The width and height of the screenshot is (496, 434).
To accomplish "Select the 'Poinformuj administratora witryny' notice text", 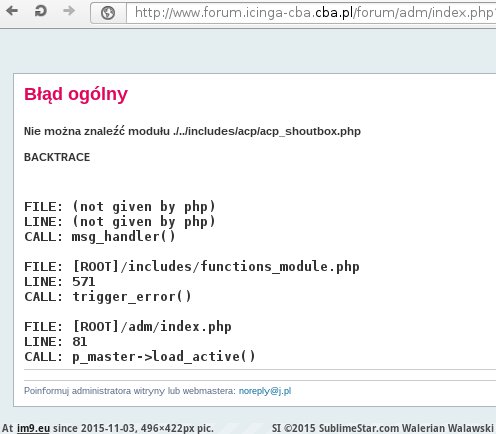I will [130, 391].
